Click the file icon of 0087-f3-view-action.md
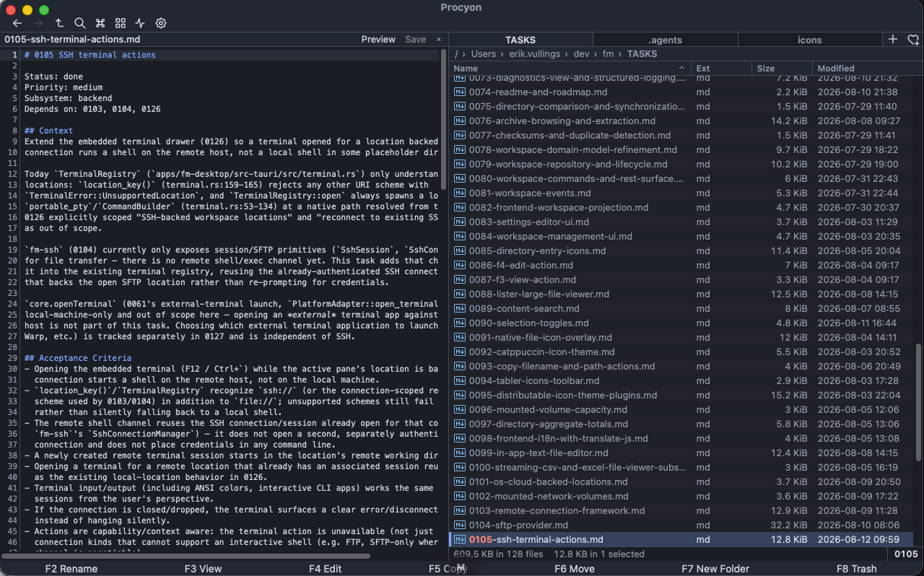 point(459,279)
